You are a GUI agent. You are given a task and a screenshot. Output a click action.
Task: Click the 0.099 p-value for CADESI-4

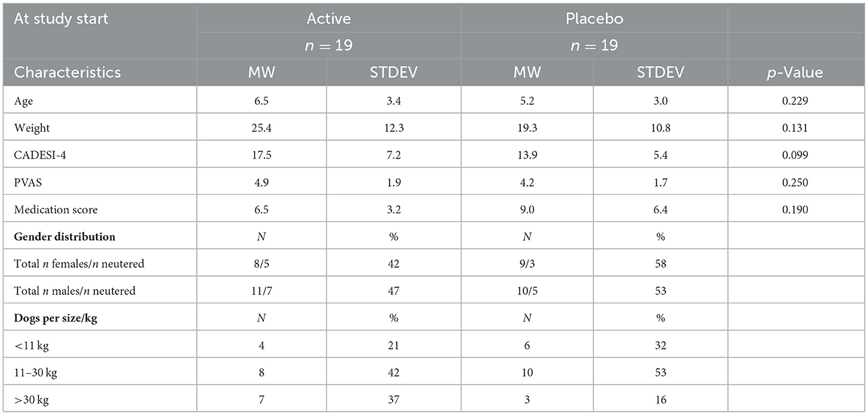pos(795,155)
